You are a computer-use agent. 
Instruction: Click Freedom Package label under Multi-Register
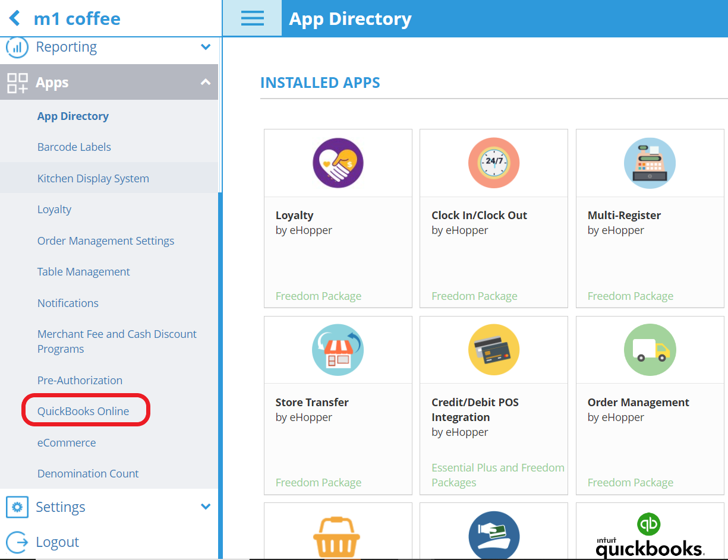tap(631, 296)
